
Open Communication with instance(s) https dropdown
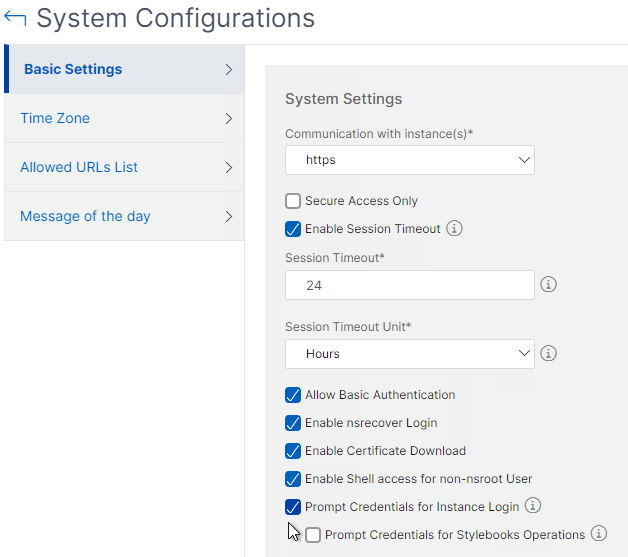pos(410,160)
